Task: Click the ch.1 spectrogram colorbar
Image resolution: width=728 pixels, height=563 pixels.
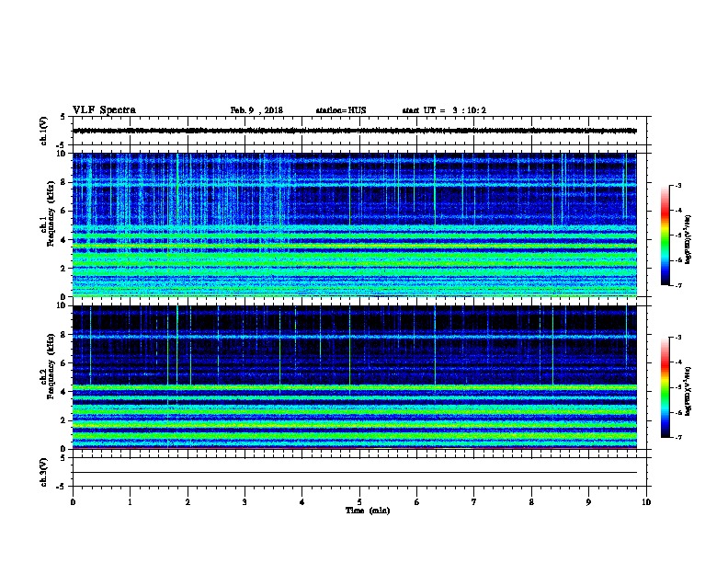Action: (665, 236)
